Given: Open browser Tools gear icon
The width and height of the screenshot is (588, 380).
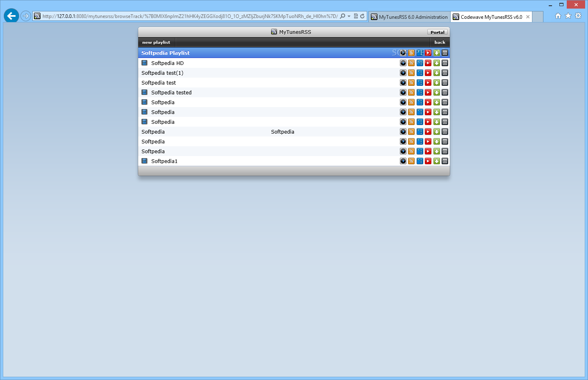Looking at the screenshot, I should [x=578, y=16].
